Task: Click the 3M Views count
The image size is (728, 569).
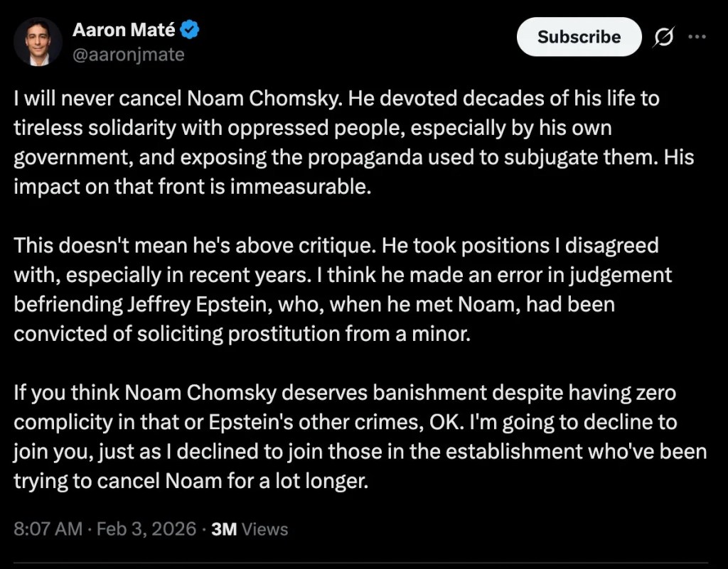Action: click(x=250, y=529)
